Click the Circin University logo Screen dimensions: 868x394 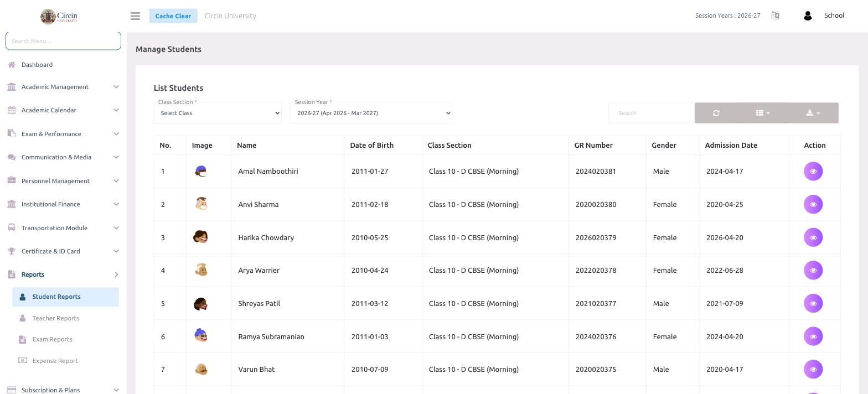click(x=59, y=16)
